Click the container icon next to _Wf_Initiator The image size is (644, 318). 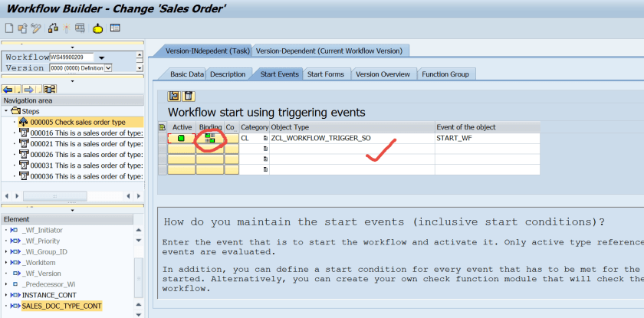point(14,230)
